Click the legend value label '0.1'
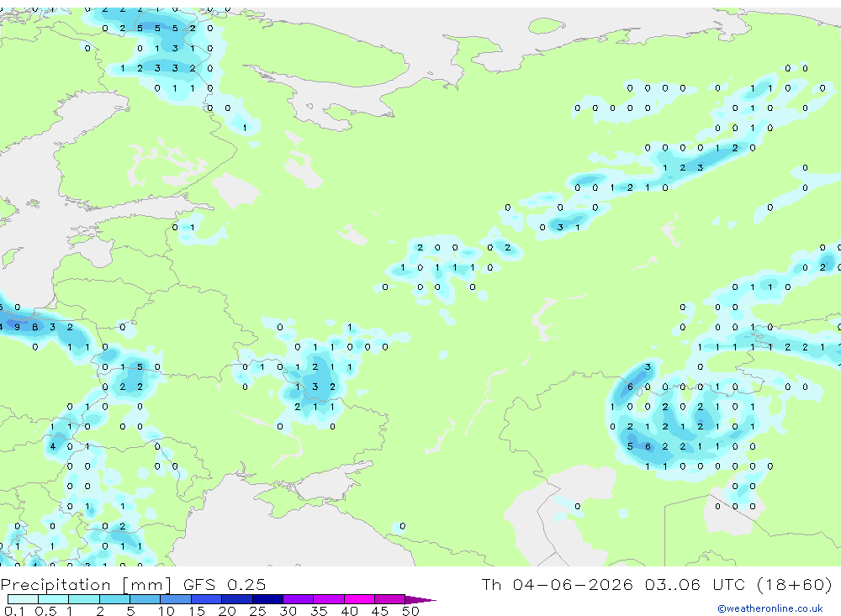The width and height of the screenshot is (841, 616). (x=14, y=611)
